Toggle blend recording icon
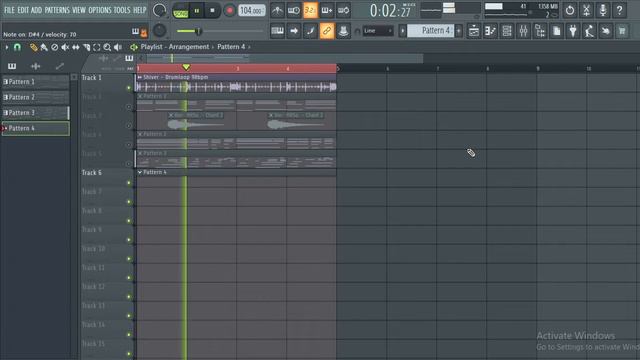 click(343, 11)
